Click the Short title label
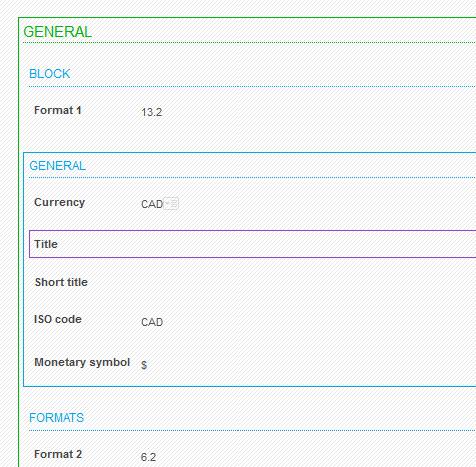The image size is (476, 467). coord(61,282)
